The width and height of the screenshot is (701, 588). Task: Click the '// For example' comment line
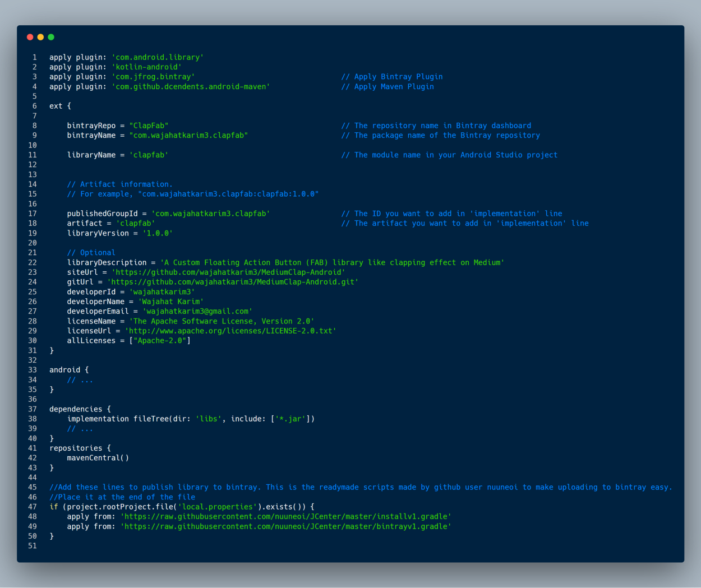pyautogui.click(x=193, y=194)
